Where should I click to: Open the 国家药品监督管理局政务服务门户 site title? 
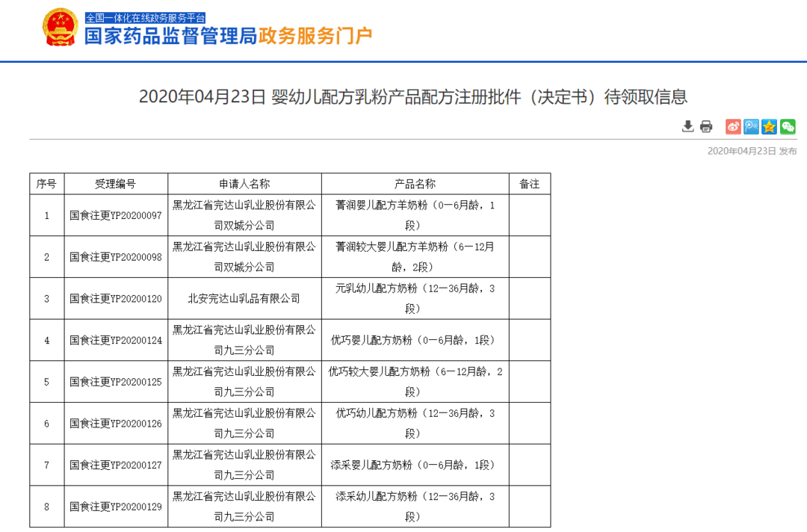pyautogui.click(x=228, y=36)
